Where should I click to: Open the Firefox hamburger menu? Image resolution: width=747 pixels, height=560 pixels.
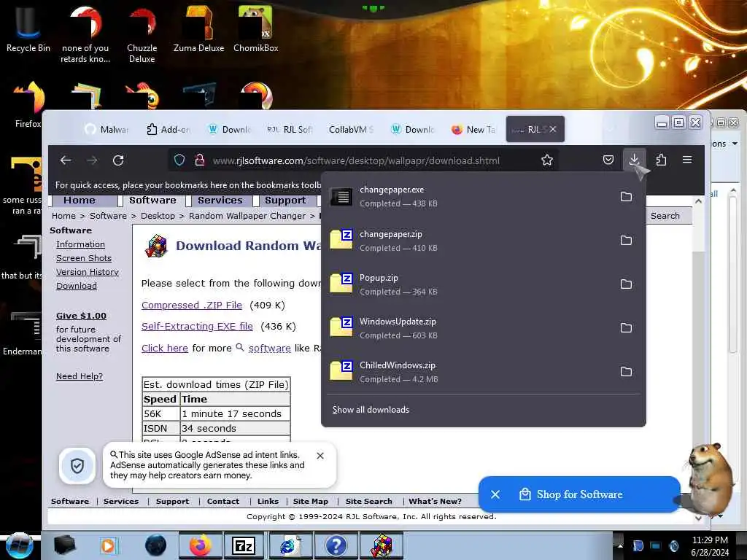687,160
